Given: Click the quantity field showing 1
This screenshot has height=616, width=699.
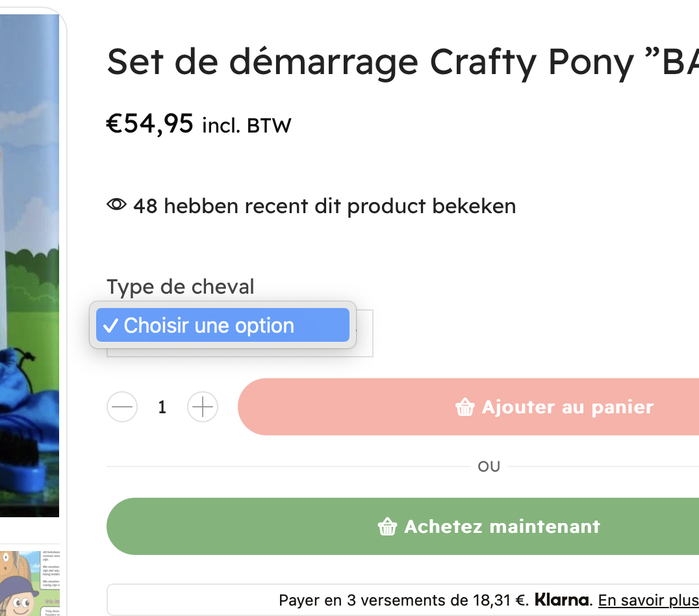Looking at the screenshot, I should tap(162, 407).
